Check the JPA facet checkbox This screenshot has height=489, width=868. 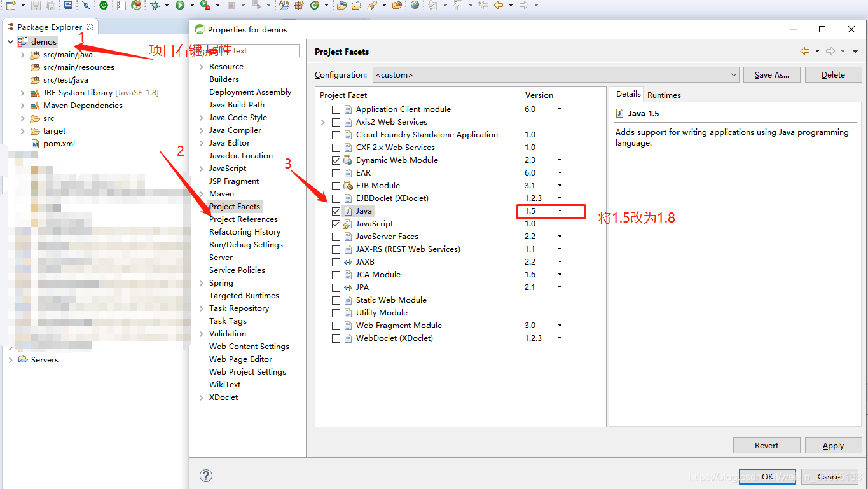coord(336,287)
